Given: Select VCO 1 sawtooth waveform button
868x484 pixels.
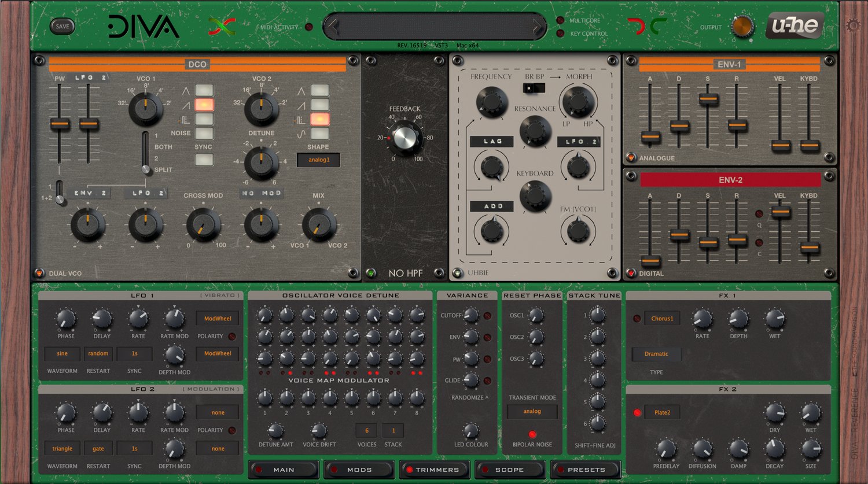Looking at the screenshot, I should click(204, 105).
